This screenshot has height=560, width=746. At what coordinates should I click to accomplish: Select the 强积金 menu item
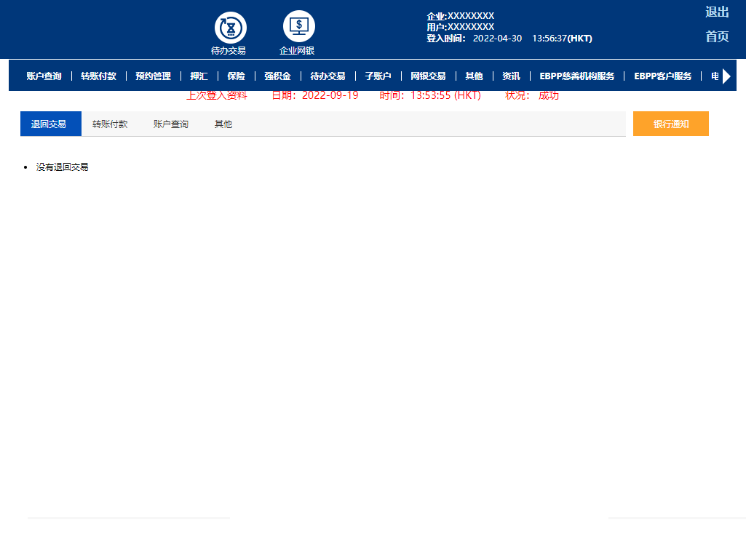point(277,76)
